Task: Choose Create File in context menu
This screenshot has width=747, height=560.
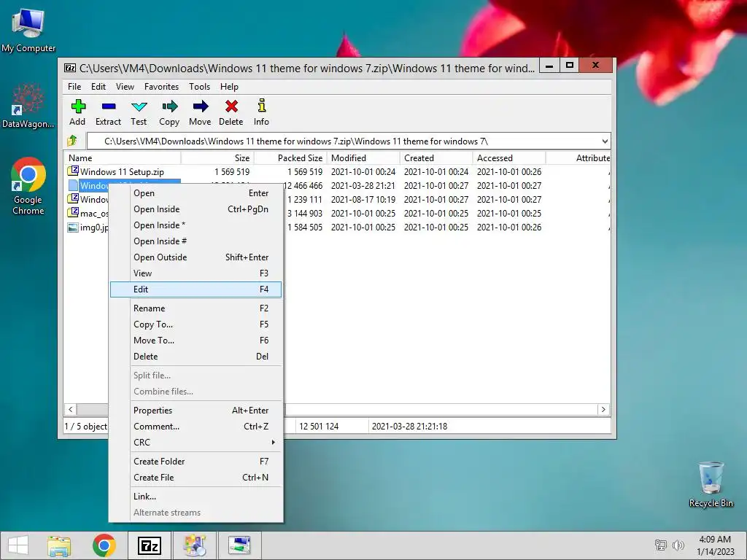Action: (196, 477)
